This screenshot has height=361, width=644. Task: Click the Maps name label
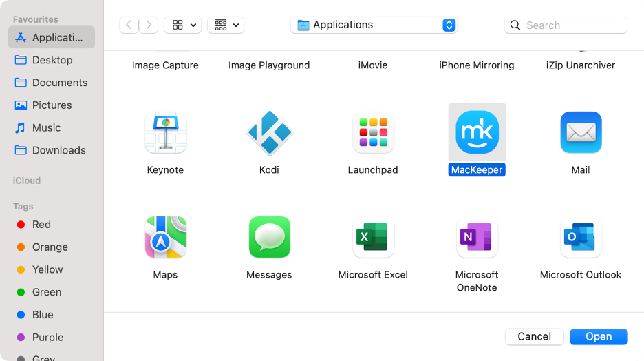coord(166,275)
